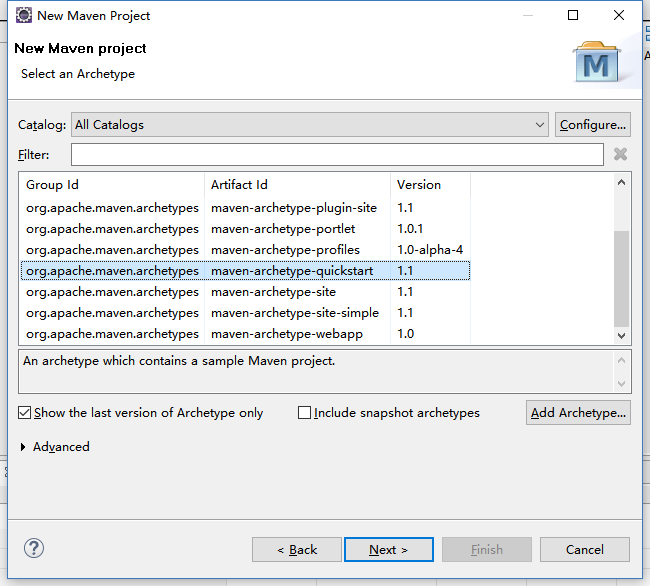
Task: Open the Catalog dropdown
Action: 310,125
